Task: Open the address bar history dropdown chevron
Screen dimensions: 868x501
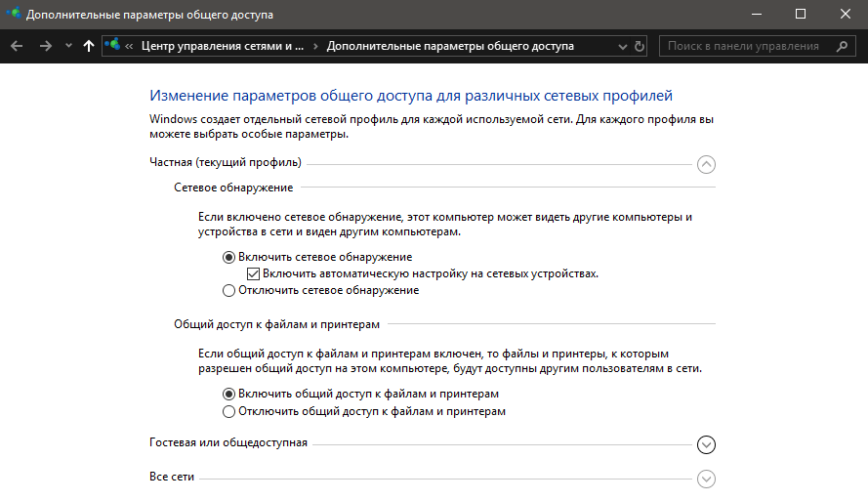Action: [623, 46]
